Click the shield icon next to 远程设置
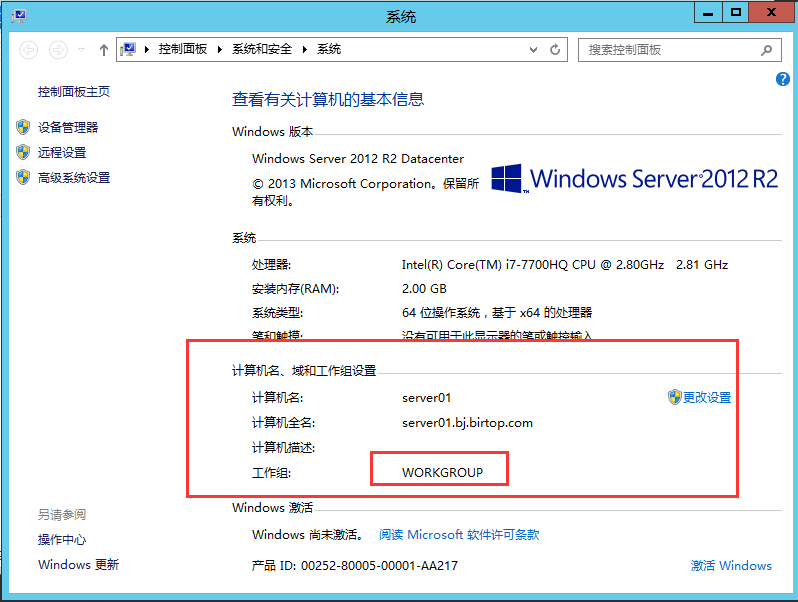This screenshot has width=798, height=602. pyautogui.click(x=23, y=152)
